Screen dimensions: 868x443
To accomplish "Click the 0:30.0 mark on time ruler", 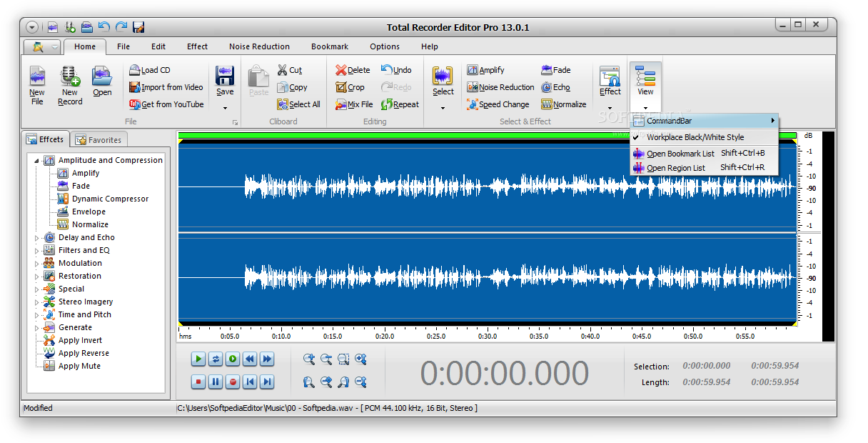I will click(488, 336).
